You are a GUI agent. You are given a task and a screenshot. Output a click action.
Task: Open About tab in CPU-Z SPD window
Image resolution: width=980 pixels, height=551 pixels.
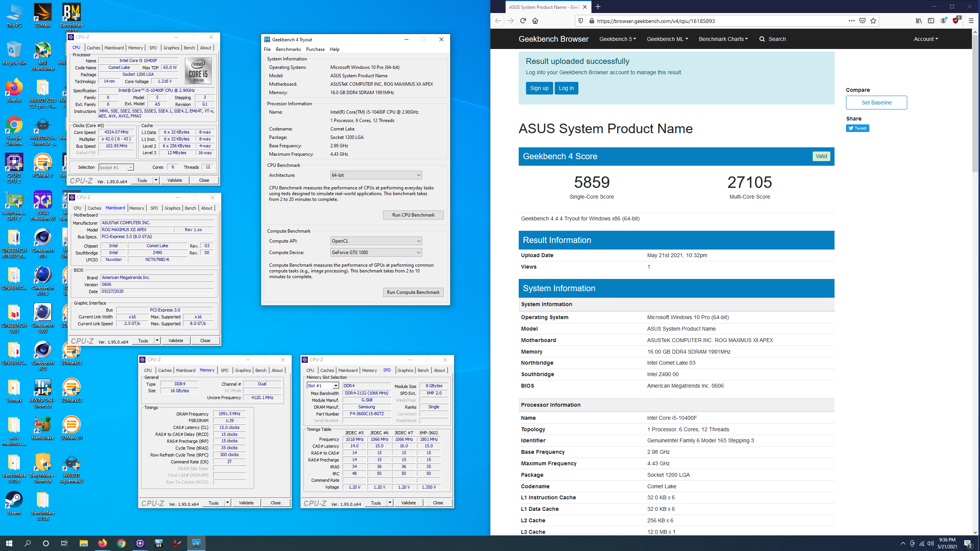[x=439, y=370]
